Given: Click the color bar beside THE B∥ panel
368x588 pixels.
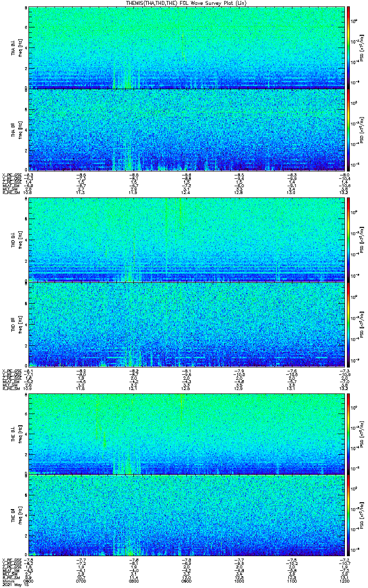Looking at the screenshot, I should click(x=348, y=516).
